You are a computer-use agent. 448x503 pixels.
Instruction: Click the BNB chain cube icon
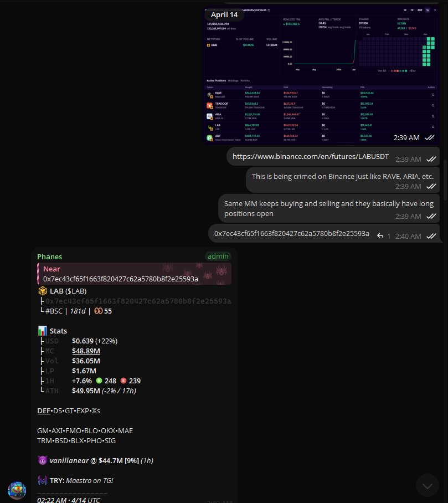click(x=43, y=291)
